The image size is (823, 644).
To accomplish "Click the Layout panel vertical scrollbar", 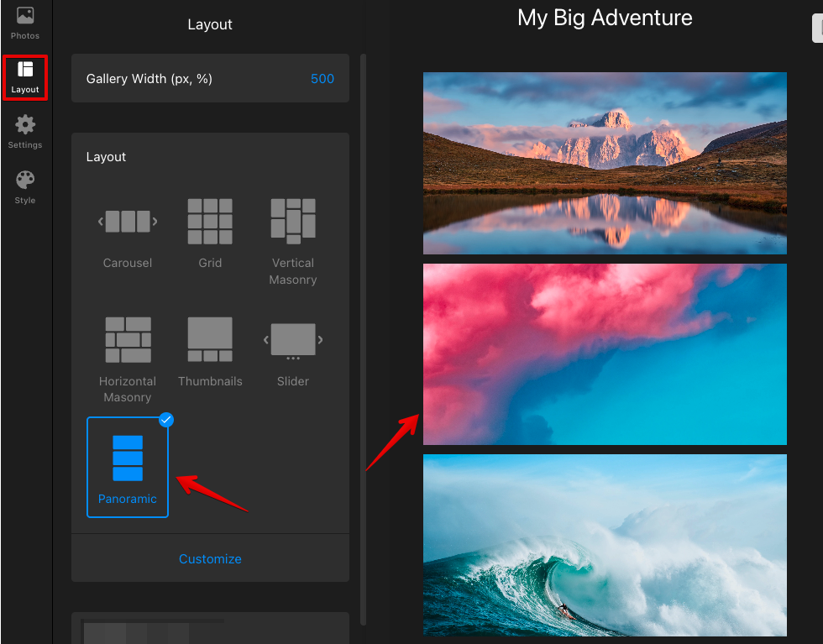I will [x=363, y=339].
